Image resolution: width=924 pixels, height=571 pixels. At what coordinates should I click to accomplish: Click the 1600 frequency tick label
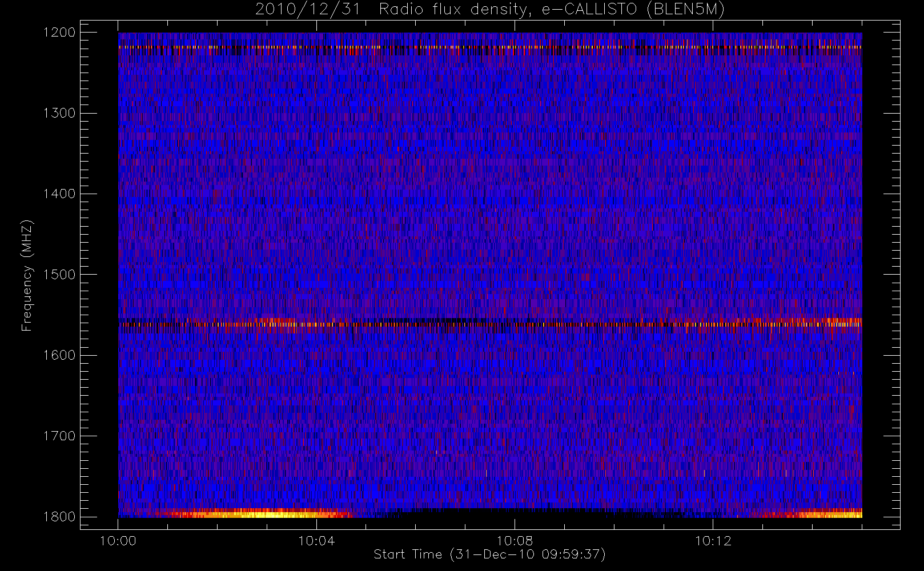[59, 355]
